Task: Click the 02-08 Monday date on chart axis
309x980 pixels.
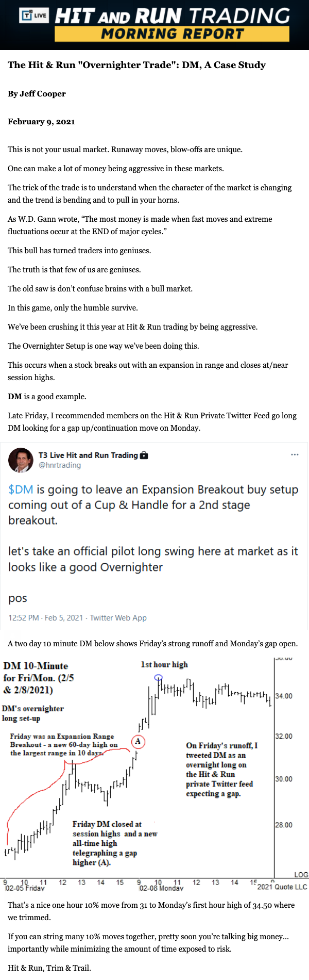Action: click(161, 888)
